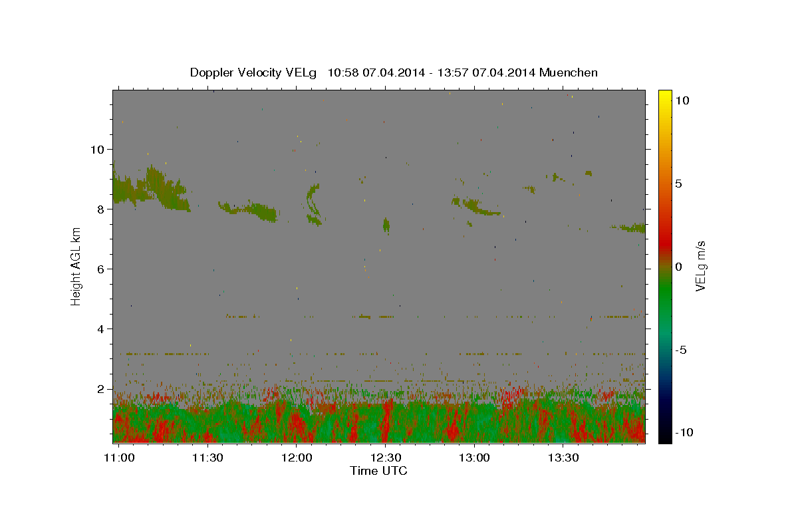The width and height of the screenshot is (798, 532).
Task: Click the height tick label '2' on the y-axis
Action: click(x=100, y=388)
